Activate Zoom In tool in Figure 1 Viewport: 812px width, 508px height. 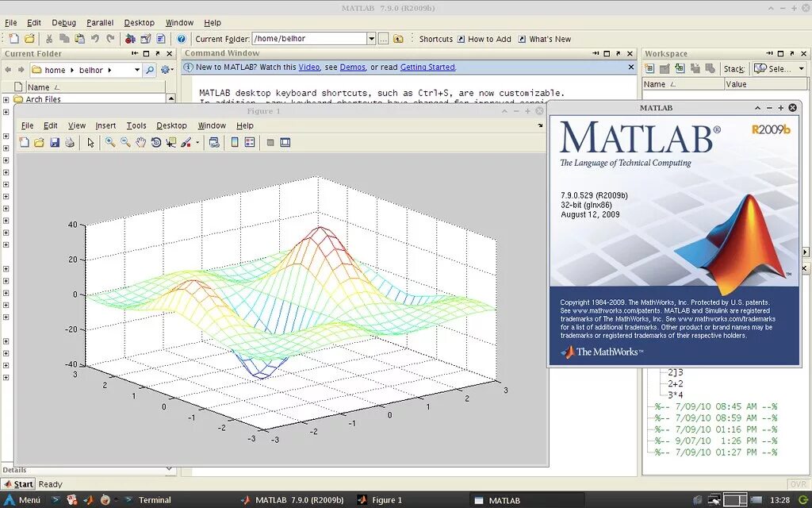point(110,143)
